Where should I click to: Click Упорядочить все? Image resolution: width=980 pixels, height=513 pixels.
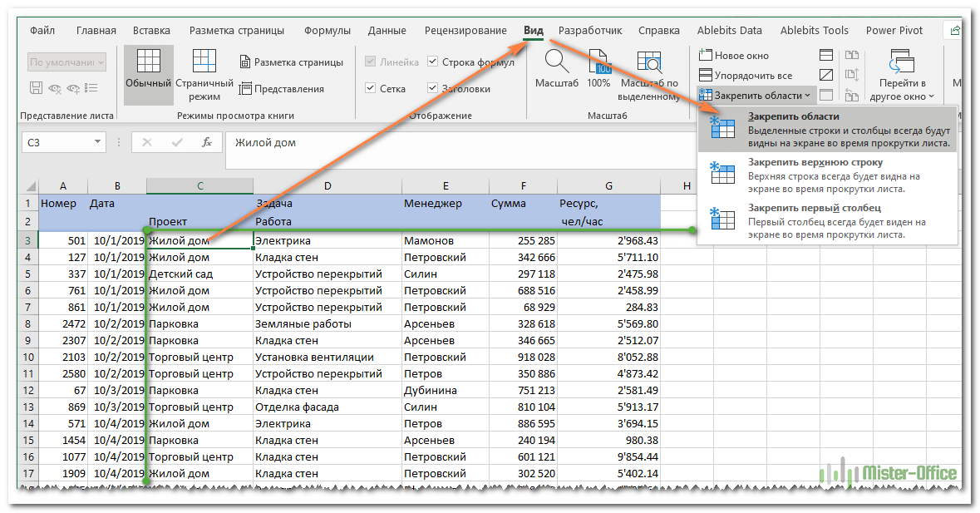[x=746, y=75]
